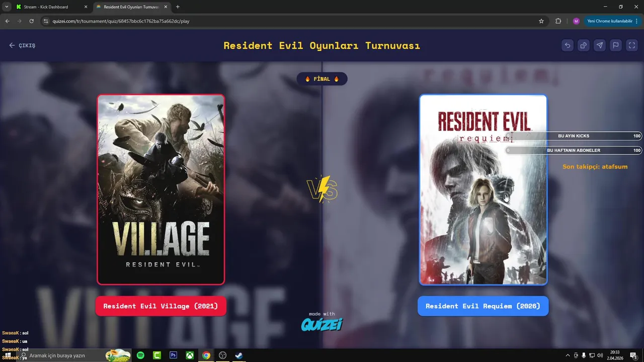Switch to Chrome in the taskbar
The image size is (644, 362).
tap(206, 355)
